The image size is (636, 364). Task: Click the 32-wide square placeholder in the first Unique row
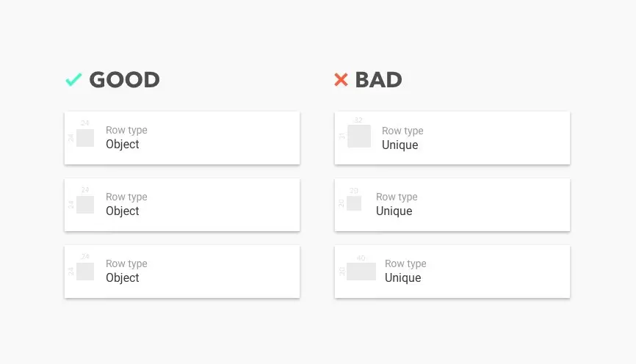tap(359, 136)
